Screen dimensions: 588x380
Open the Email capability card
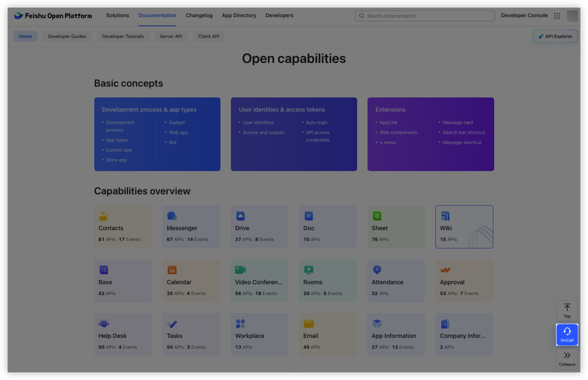(328, 335)
